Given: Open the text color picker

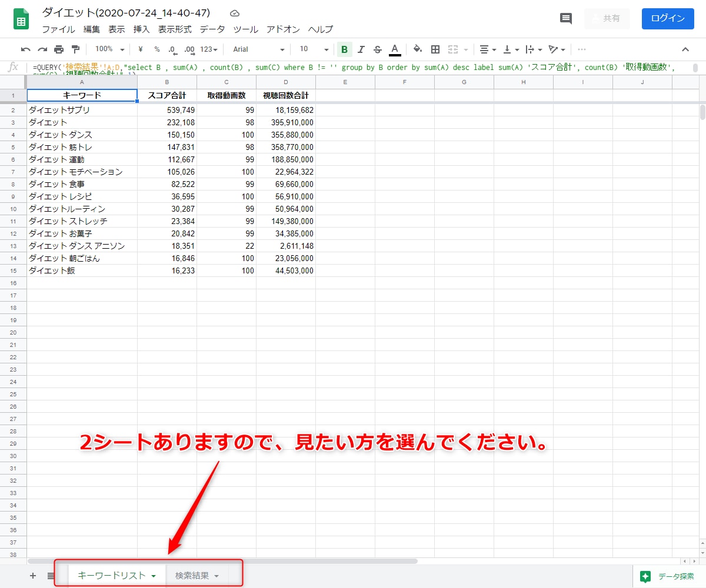Looking at the screenshot, I should pos(395,49).
